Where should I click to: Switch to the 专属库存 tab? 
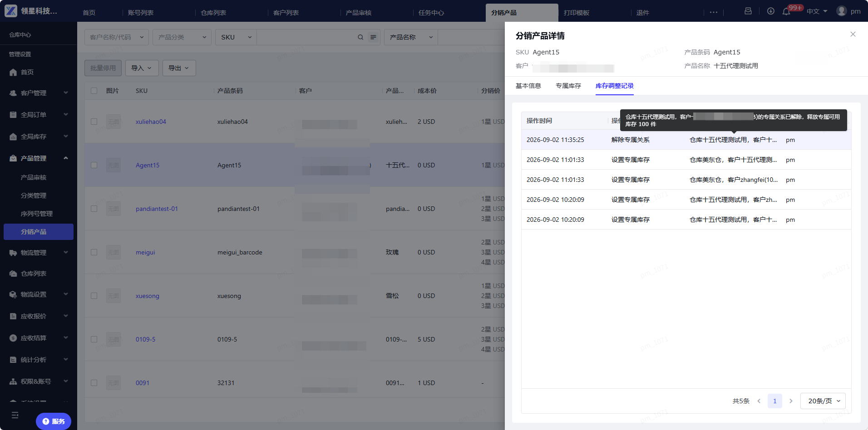[x=568, y=86]
